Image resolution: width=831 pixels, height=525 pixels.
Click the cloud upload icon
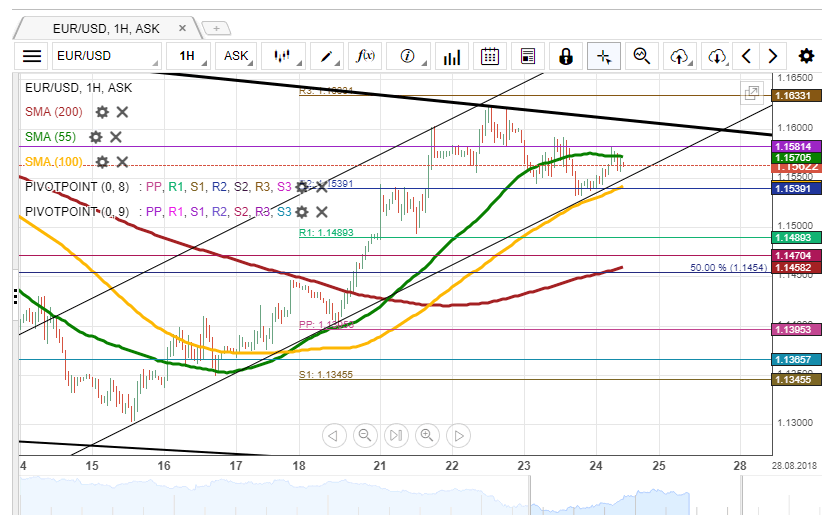680,56
